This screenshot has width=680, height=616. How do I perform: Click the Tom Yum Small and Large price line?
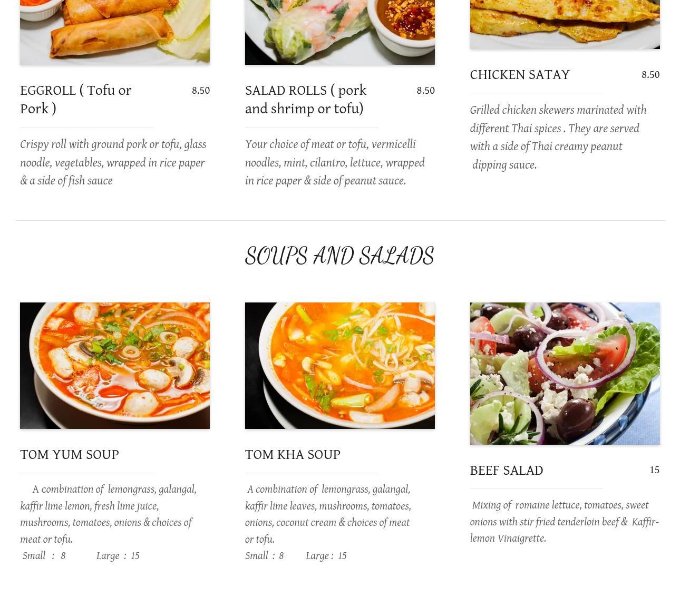pos(81,556)
